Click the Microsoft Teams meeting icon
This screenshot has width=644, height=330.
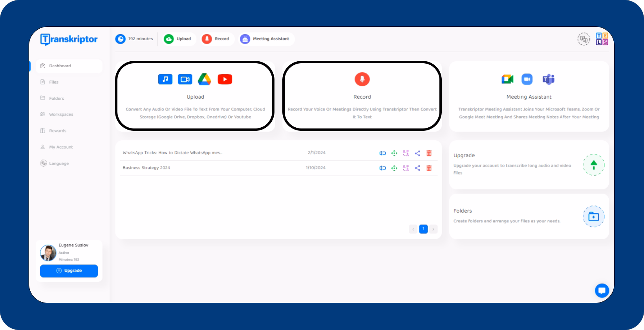pyautogui.click(x=548, y=79)
